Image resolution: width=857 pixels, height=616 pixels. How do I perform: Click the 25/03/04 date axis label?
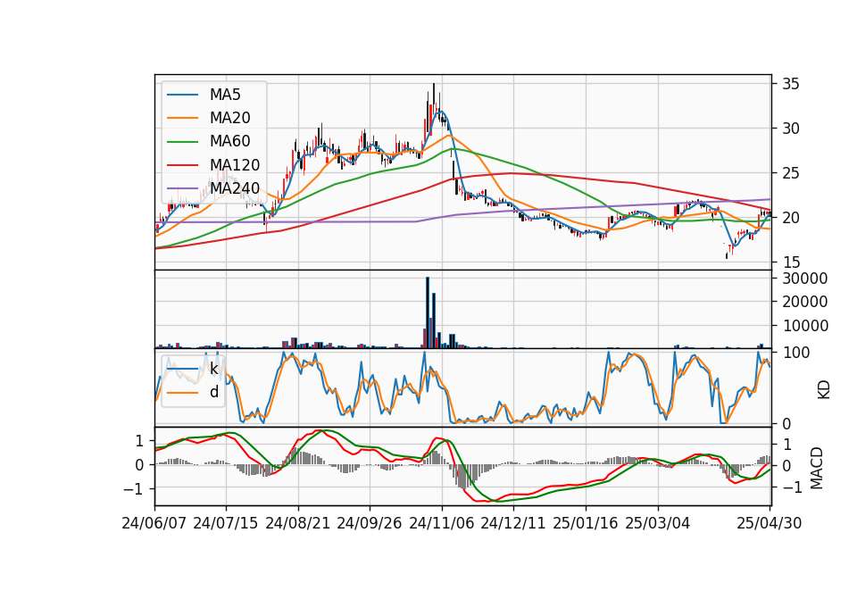tap(658, 523)
